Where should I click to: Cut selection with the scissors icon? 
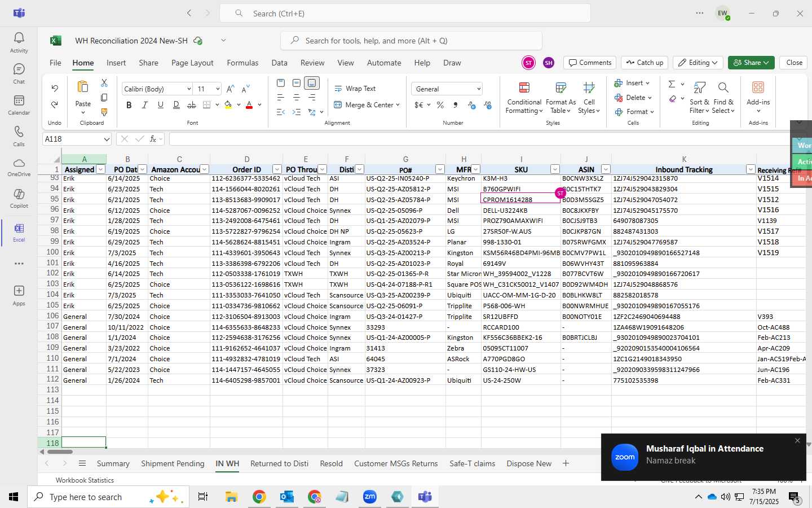point(104,83)
